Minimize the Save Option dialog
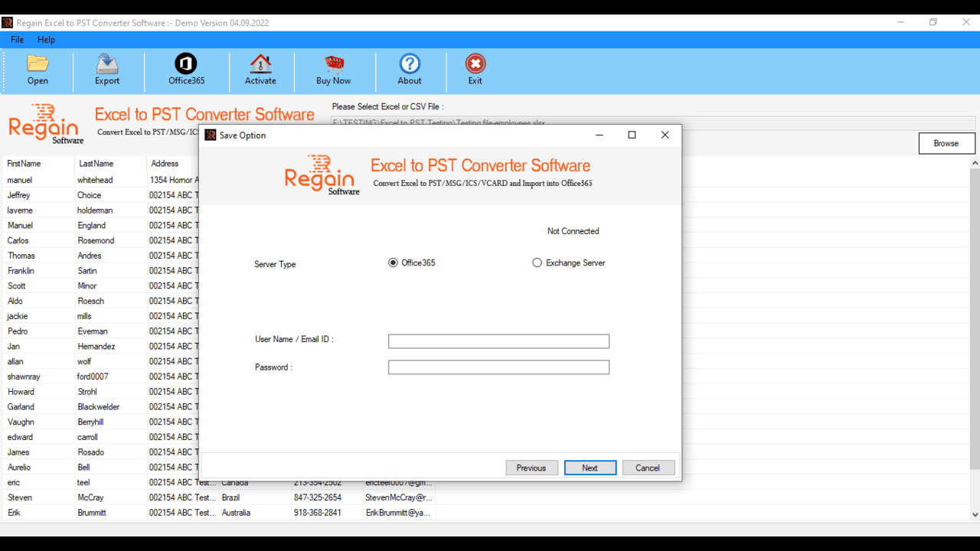 click(599, 135)
